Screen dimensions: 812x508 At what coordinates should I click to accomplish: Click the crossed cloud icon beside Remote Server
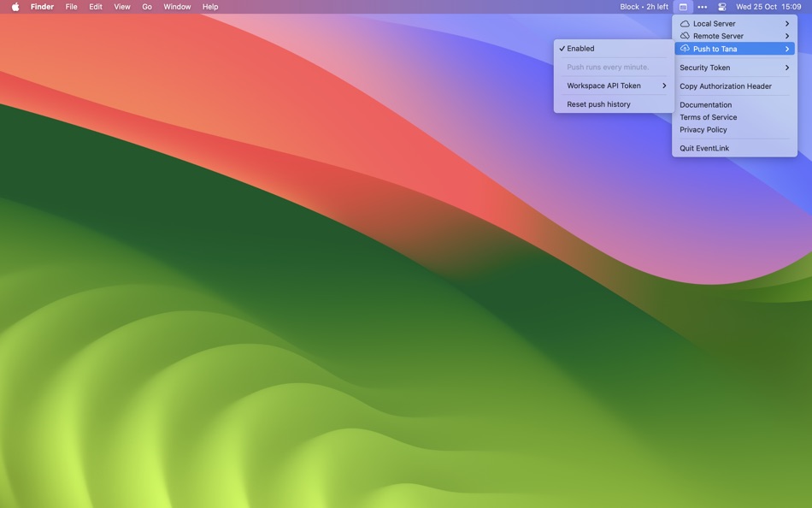[685, 36]
